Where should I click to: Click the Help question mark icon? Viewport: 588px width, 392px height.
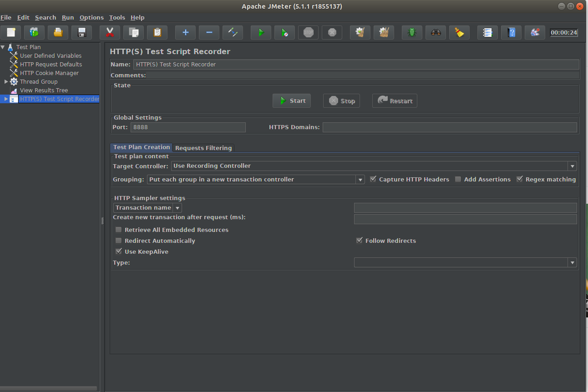click(511, 32)
